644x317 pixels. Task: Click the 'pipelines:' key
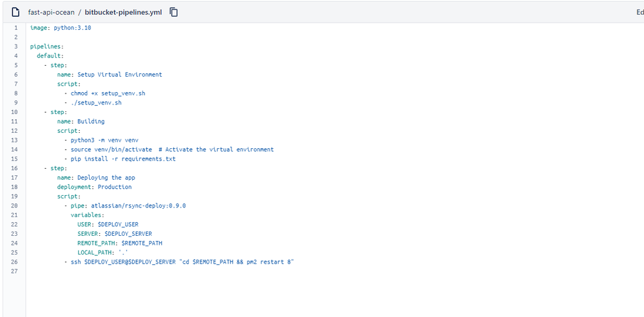(47, 46)
